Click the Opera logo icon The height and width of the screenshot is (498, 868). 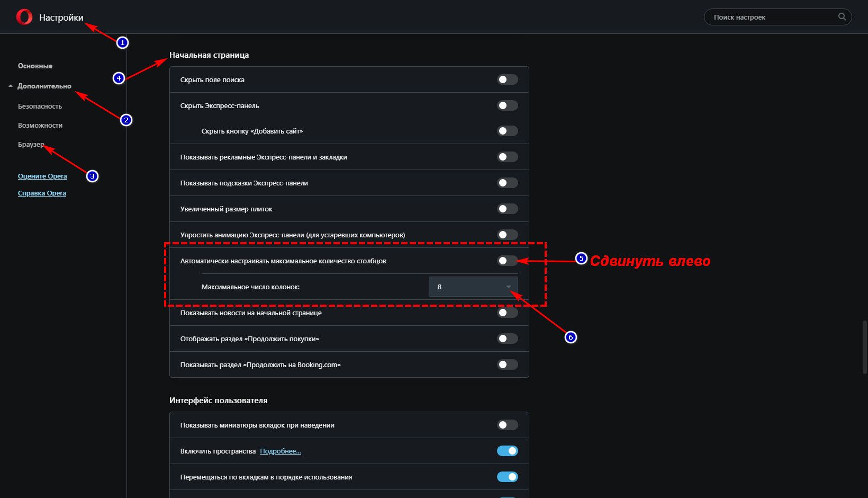tap(24, 17)
